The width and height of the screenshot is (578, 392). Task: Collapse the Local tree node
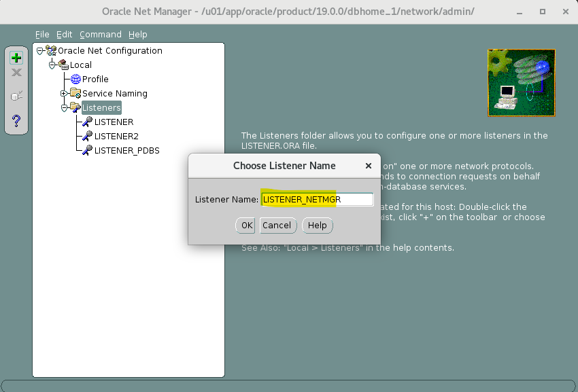tap(52, 65)
